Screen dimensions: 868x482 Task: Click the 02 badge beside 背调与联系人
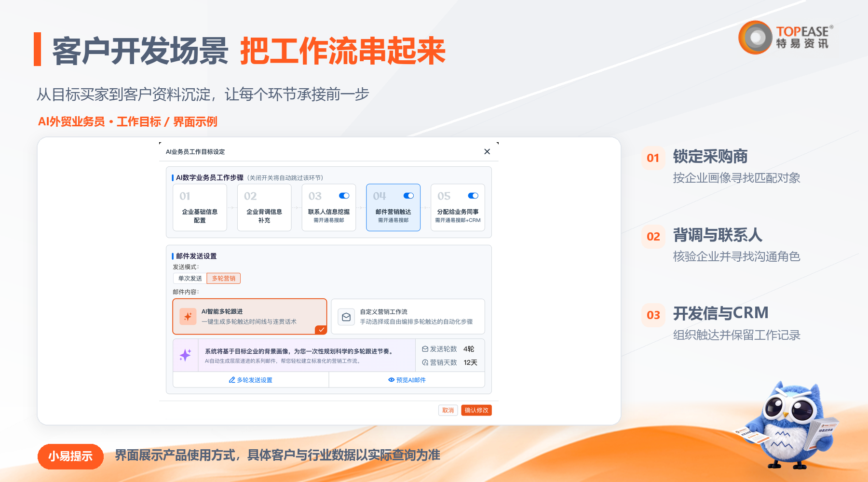[653, 236]
